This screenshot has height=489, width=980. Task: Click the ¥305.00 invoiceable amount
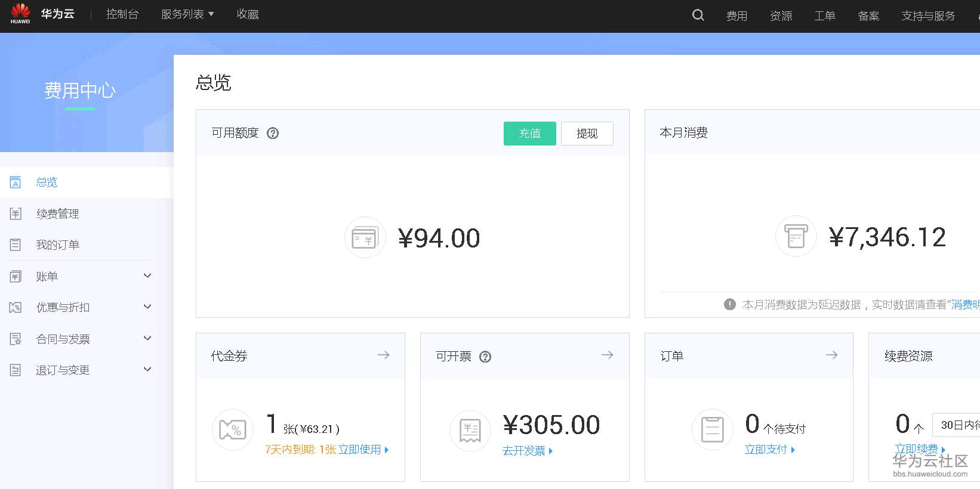551,425
